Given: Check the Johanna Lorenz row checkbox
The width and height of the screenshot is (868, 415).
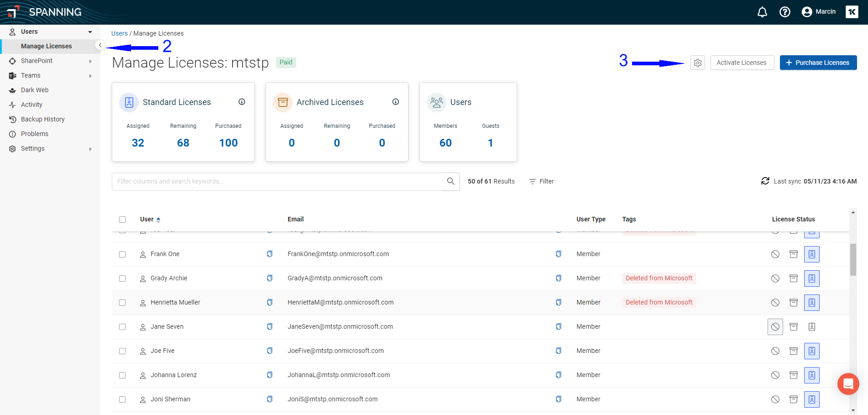Looking at the screenshot, I should [122, 375].
